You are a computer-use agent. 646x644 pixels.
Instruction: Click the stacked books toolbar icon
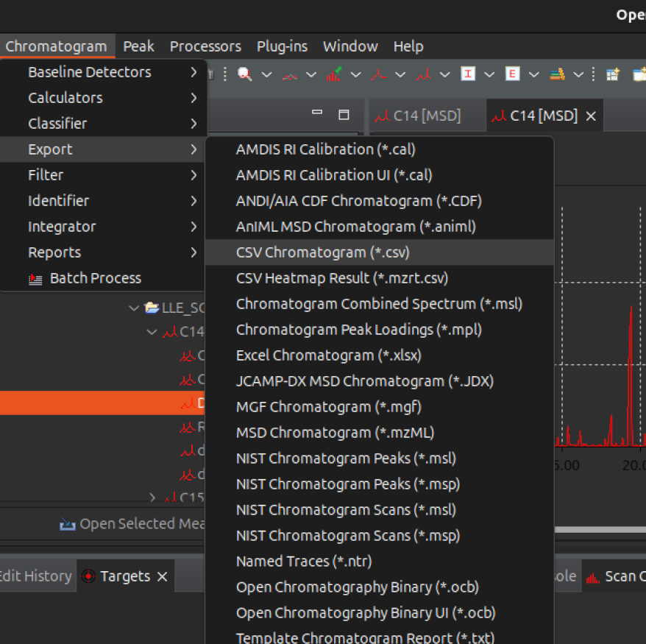click(x=557, y=74)
